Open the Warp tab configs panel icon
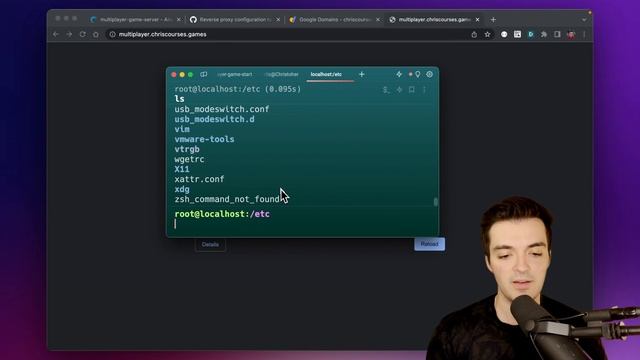This screenshot has height=360, width=640. [203, 74]
